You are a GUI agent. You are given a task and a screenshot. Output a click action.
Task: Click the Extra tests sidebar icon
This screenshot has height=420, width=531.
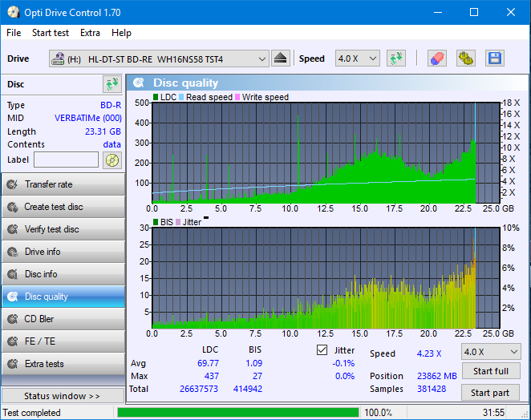pyautogui.click(x=13, y=364)
